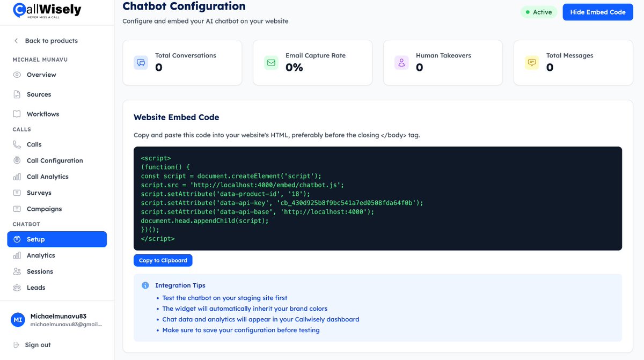
Task: Click the Integration Tips info icon
Action: (145, 285)
